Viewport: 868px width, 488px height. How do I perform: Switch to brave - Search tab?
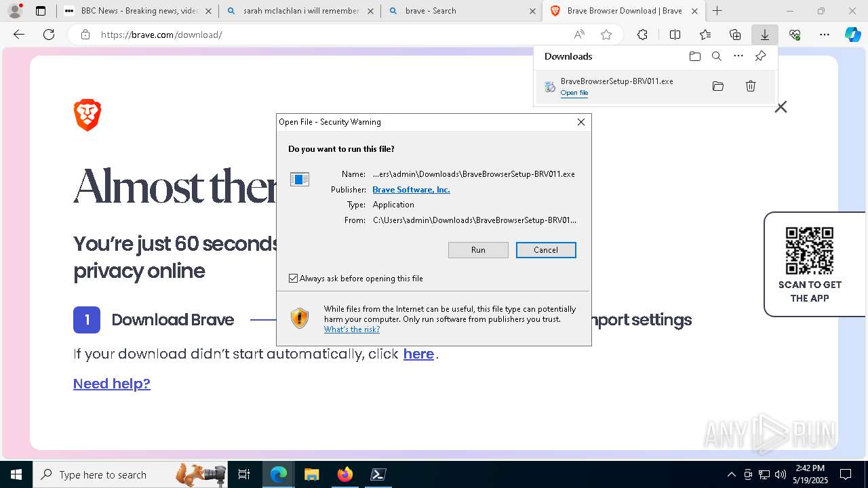(461, 11)
